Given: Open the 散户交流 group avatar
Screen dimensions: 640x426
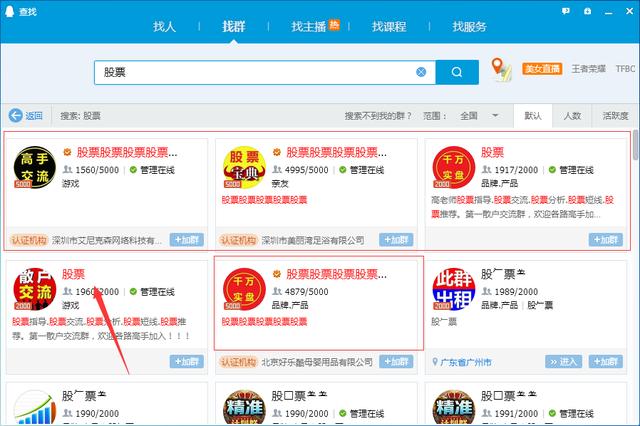Looking at the screenshot, I should 35,289.
